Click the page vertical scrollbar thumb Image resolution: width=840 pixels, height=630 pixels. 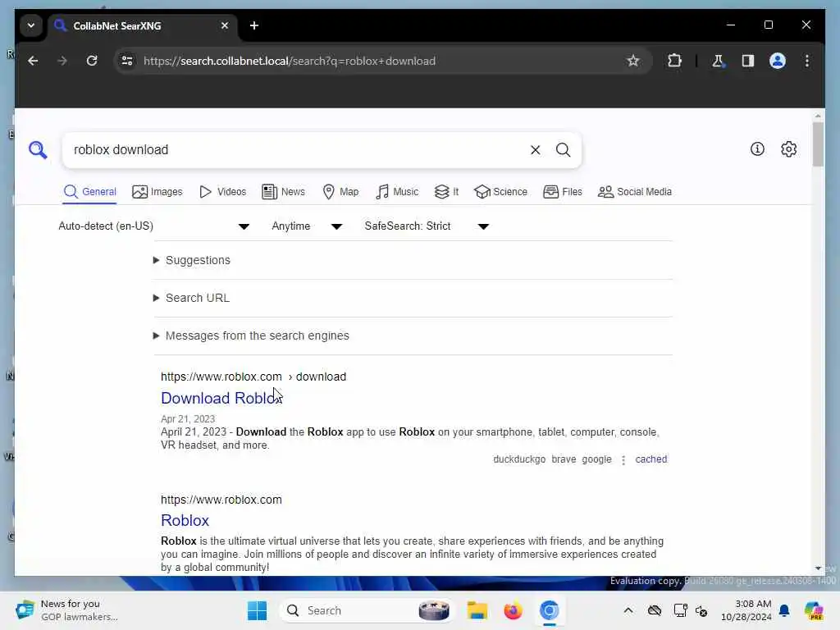(818, 144)
